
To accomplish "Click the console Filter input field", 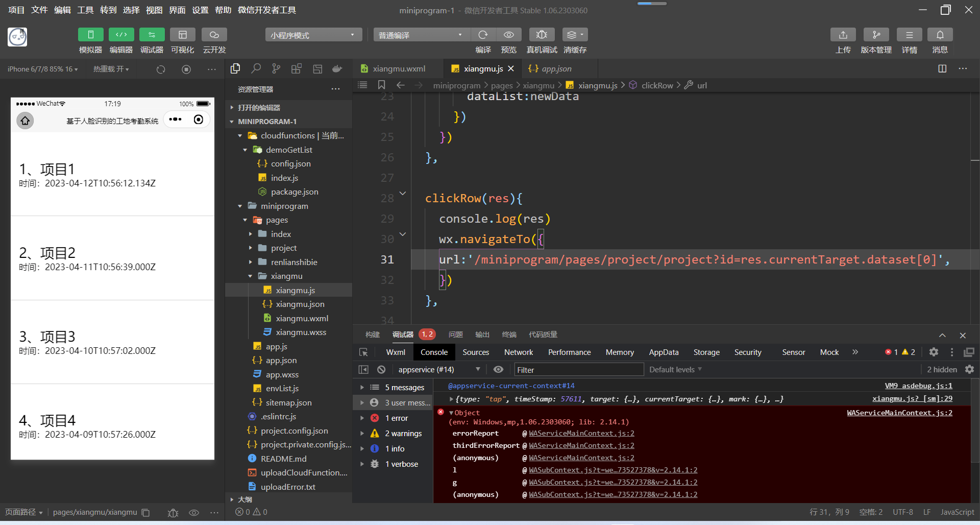I will (x=579, y=369).
